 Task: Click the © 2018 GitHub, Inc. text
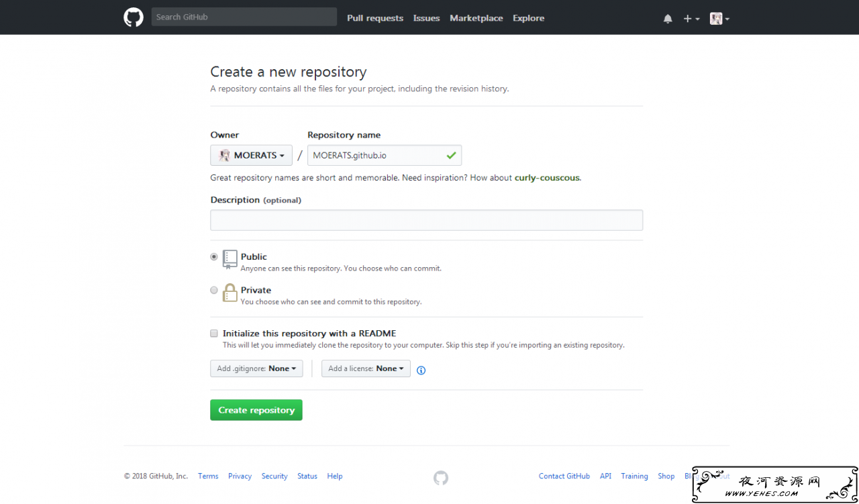156,476
